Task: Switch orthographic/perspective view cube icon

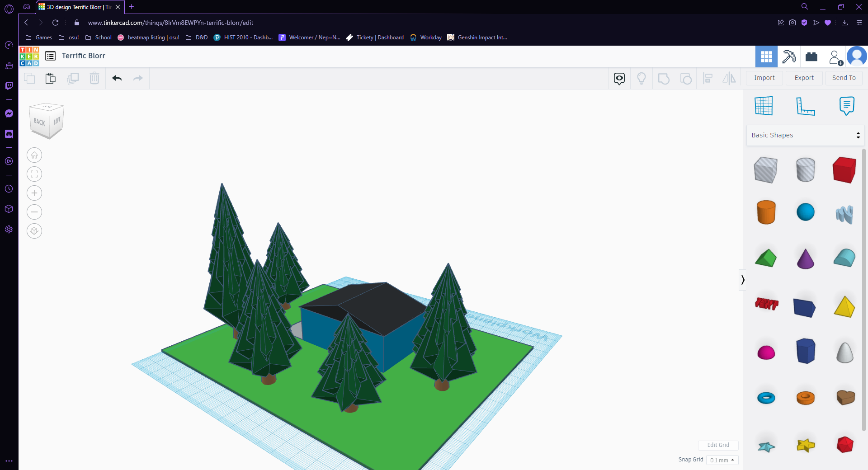Action: 34,231
